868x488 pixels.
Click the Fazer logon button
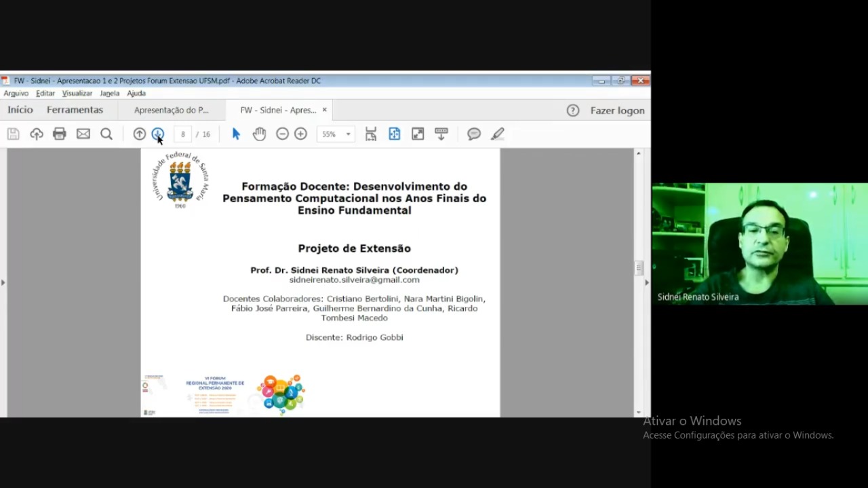click(617, 111)
